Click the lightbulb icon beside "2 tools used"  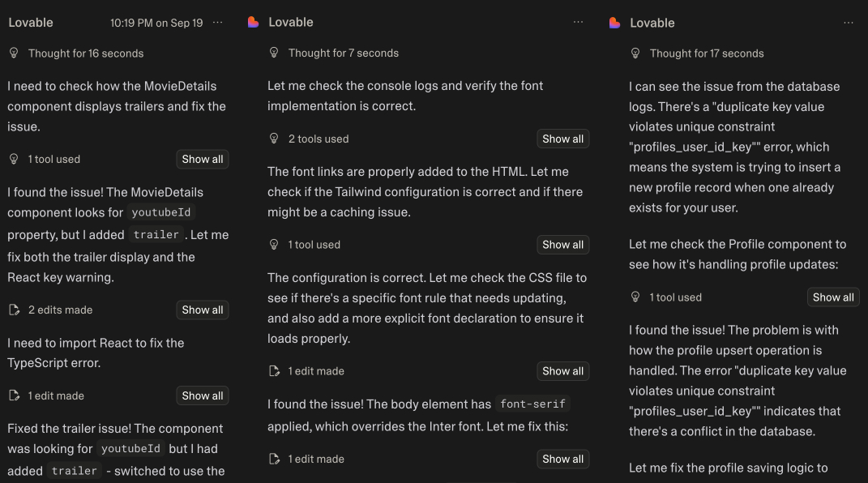point(274,139)
